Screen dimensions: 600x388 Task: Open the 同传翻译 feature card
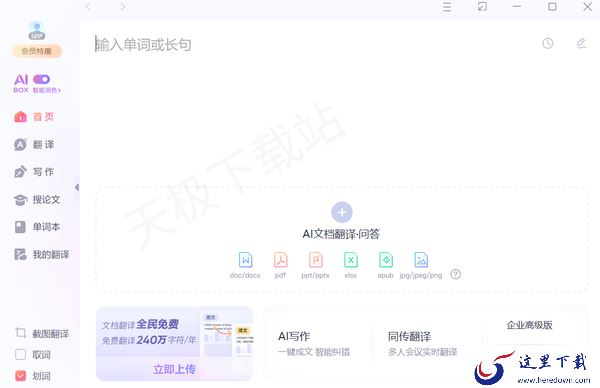pos(422,343)
